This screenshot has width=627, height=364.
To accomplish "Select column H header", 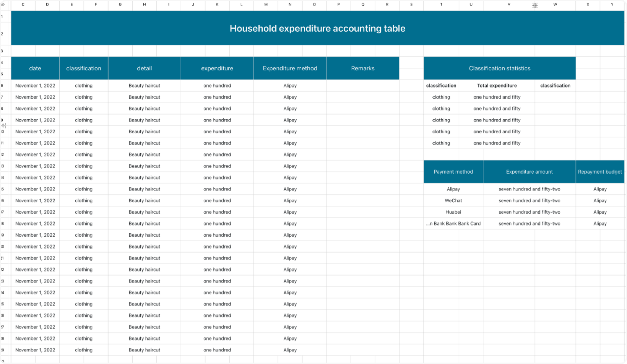I will coord(145,5).
